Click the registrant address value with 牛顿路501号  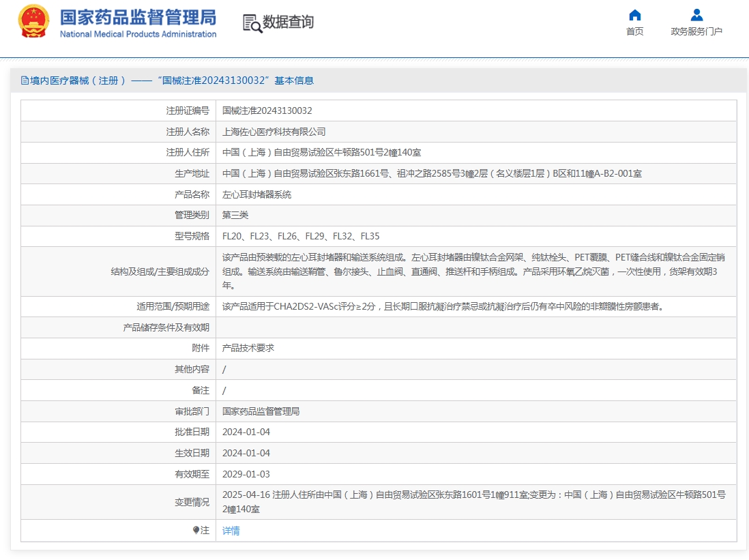click(x=321, y=152)
